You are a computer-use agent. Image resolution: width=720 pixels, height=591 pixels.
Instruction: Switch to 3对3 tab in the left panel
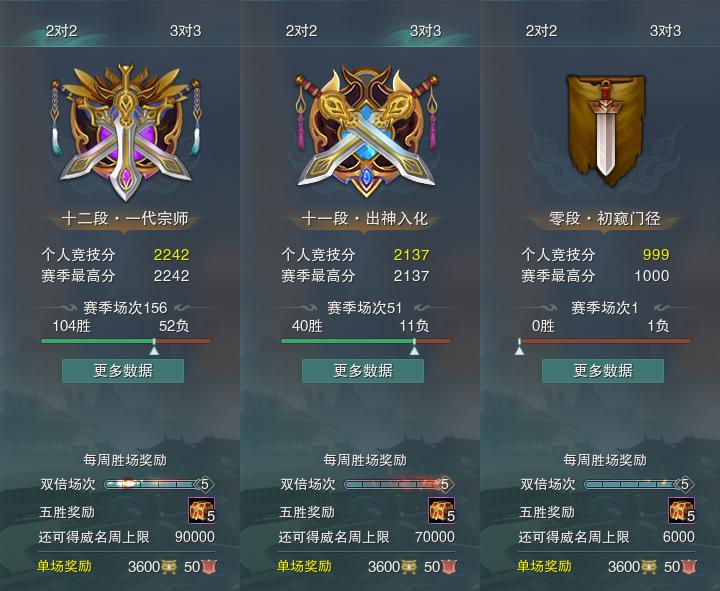pos(186,31)
